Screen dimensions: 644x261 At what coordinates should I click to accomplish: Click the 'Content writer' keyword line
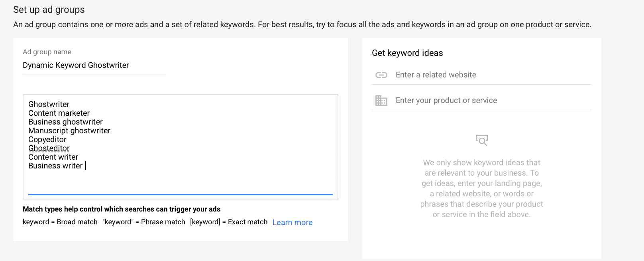point(53,157)
